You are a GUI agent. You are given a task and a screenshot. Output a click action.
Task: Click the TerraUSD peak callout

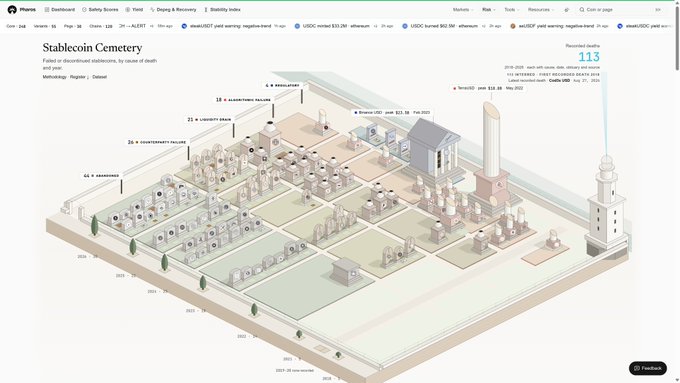(488, 88)
